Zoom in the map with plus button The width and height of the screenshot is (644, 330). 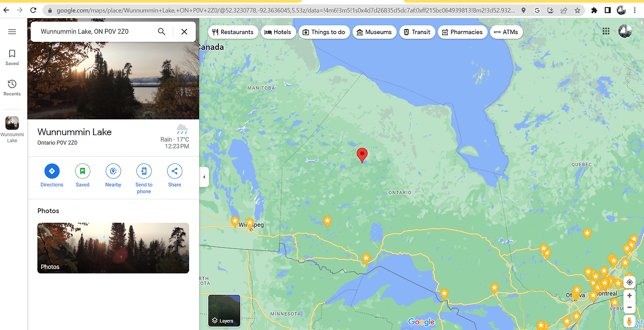click(629, 296)
